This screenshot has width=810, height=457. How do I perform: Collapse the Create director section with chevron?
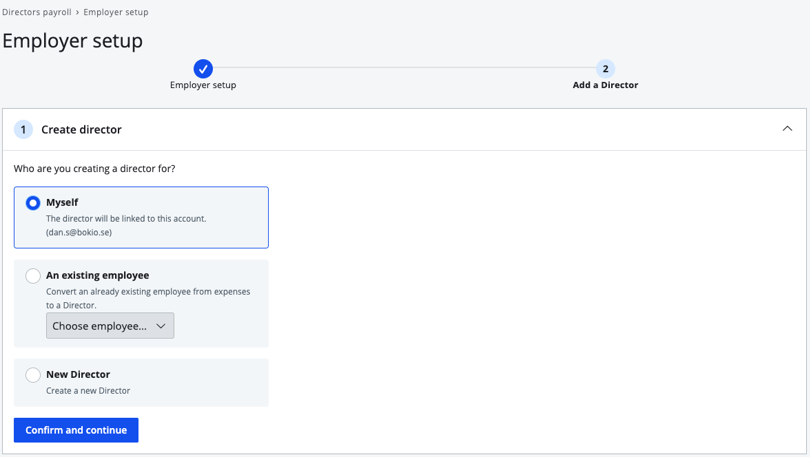click(x=787, y=129)
